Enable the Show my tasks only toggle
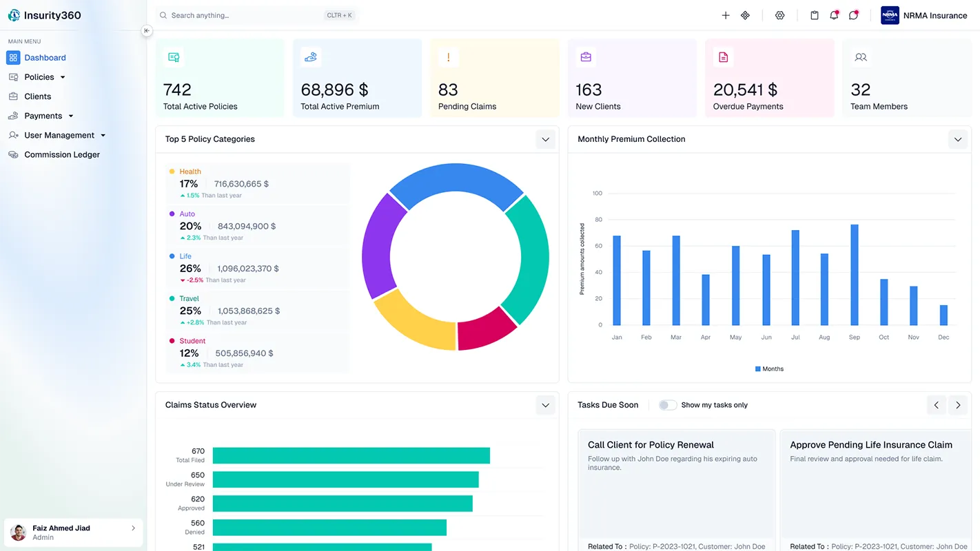 coord(667,405)
